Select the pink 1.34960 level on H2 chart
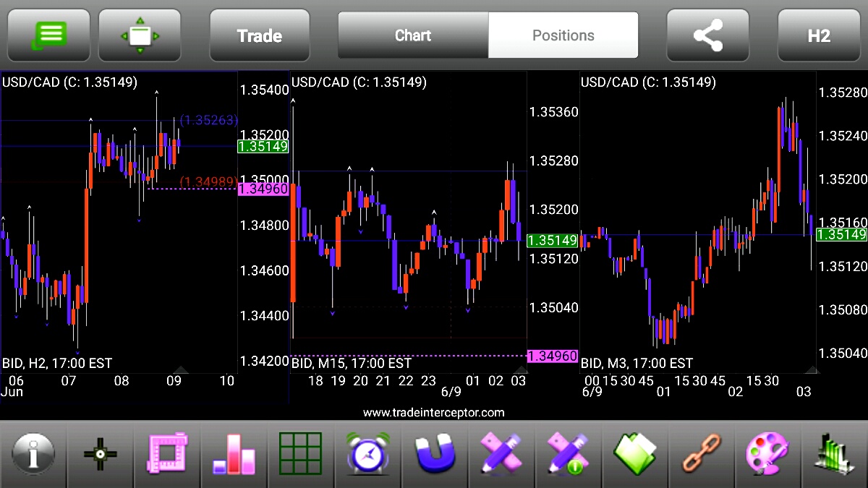The width and height of the screenshot is (868, 488). click(x=263, y=189)
